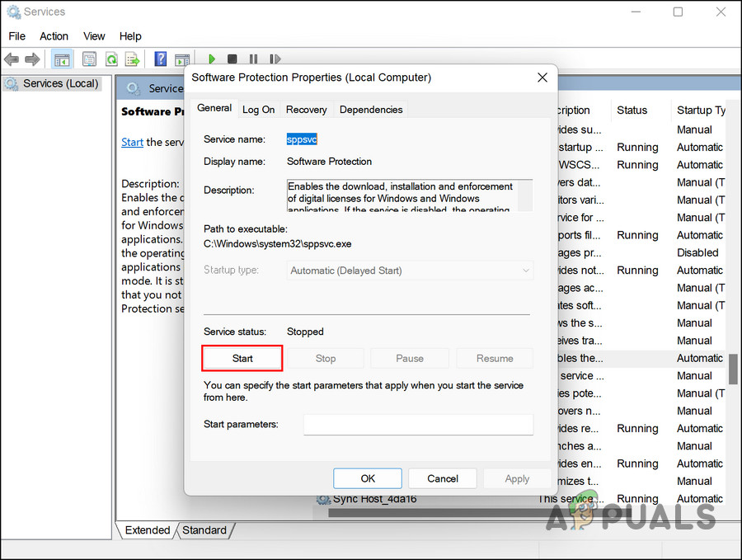742x560 pixels.
Task: Toggle the Show/Hide Console Tree icon
Action: [62, 59]
